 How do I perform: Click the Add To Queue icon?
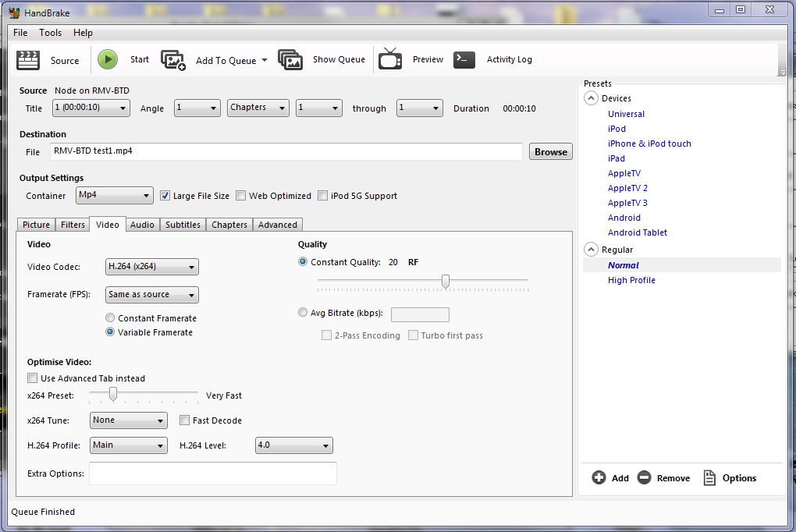pyautogui.click(x=173, y=60)
